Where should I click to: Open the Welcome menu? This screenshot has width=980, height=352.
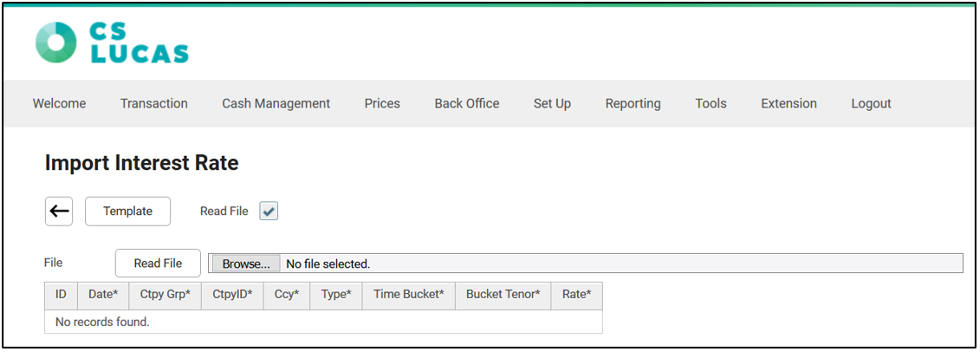point(59,103)
